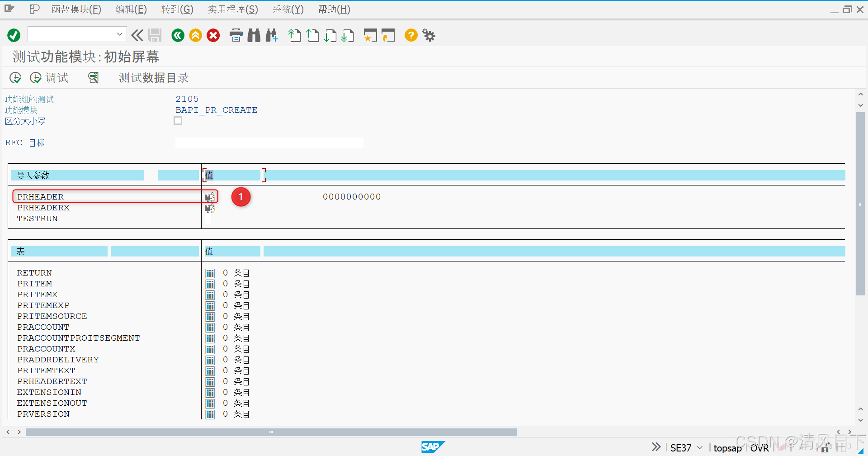Click the Create New Session icon
This screenshot has height=456, width=868.
pos(370,35)
